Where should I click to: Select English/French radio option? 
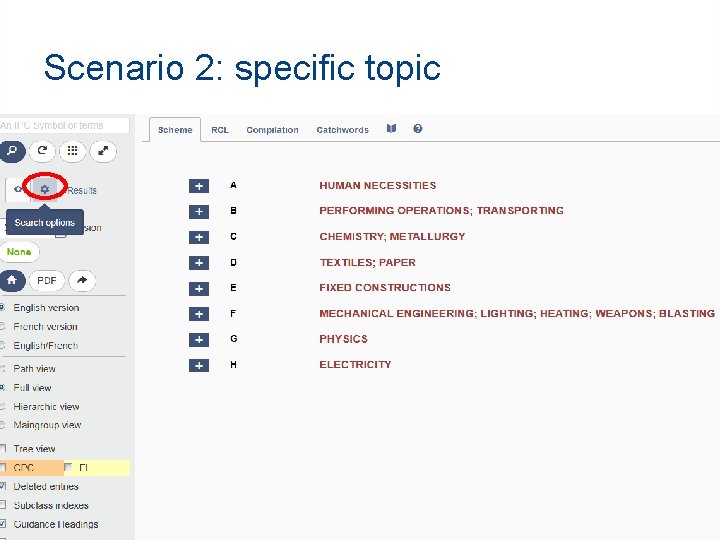pyautogui.click(x=2, y=345)
